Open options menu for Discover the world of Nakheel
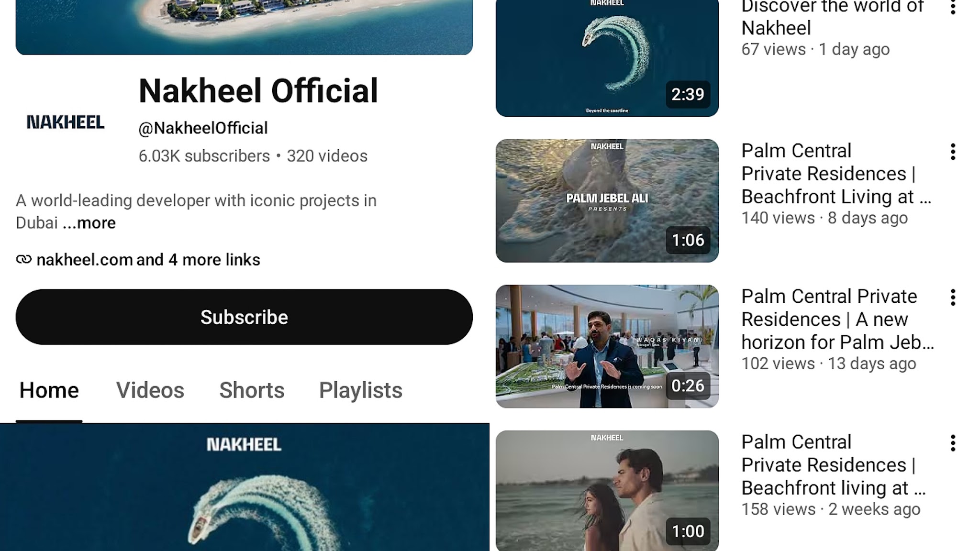This screenshot has width=980, height=551. [953, 7]
